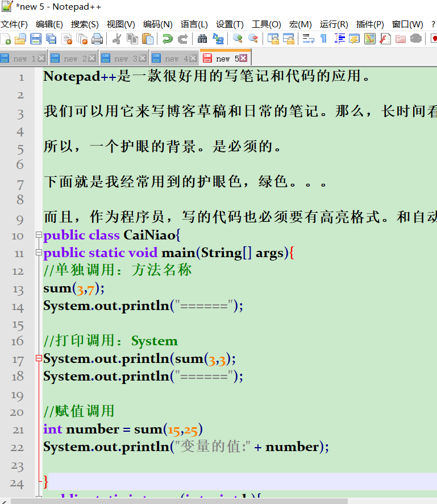Paste from the clipboard via toolbar icon
437x504 pixels.
148,39
